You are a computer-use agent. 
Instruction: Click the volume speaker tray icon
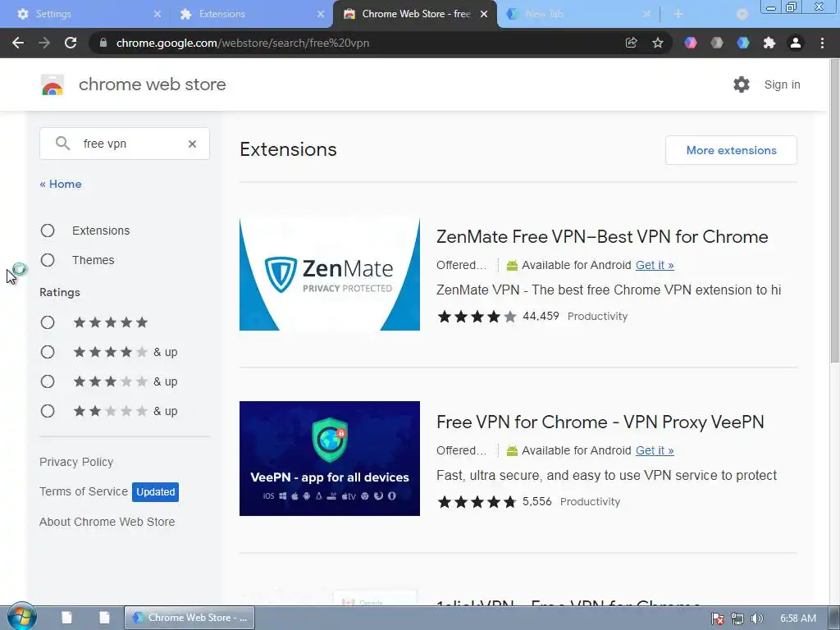756,619
